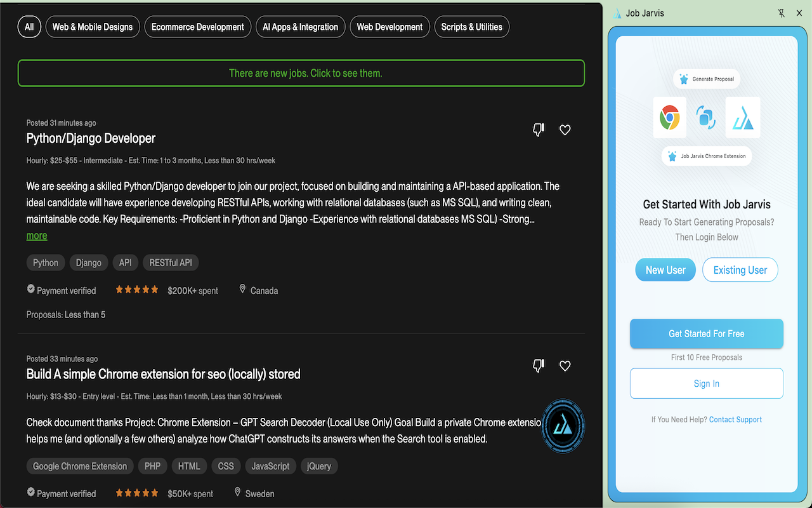This screenshot has width=812, height=508.
Task: Click the sync arrows icon between logo tiles
Action: (706, 117)
